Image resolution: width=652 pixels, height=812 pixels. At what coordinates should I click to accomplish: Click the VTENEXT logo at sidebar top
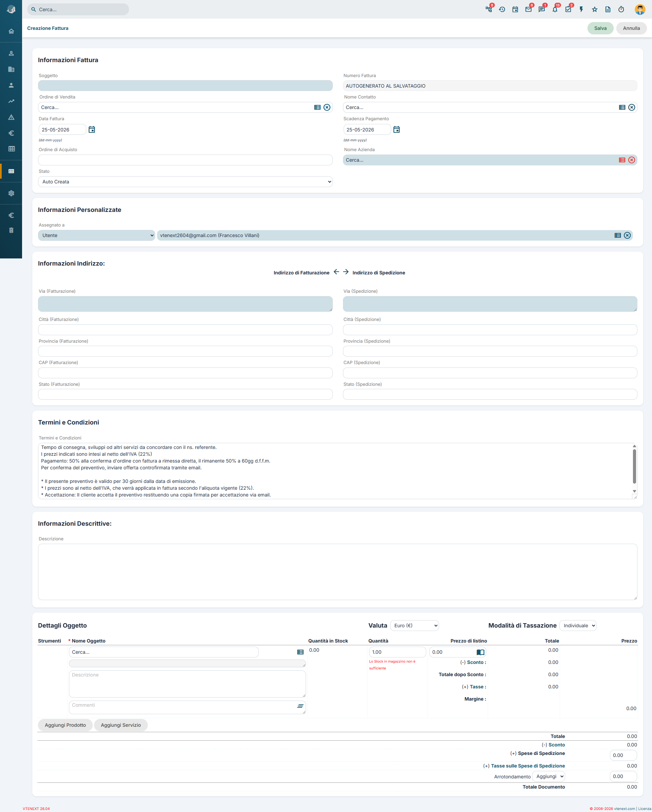(x=11, y=10)
